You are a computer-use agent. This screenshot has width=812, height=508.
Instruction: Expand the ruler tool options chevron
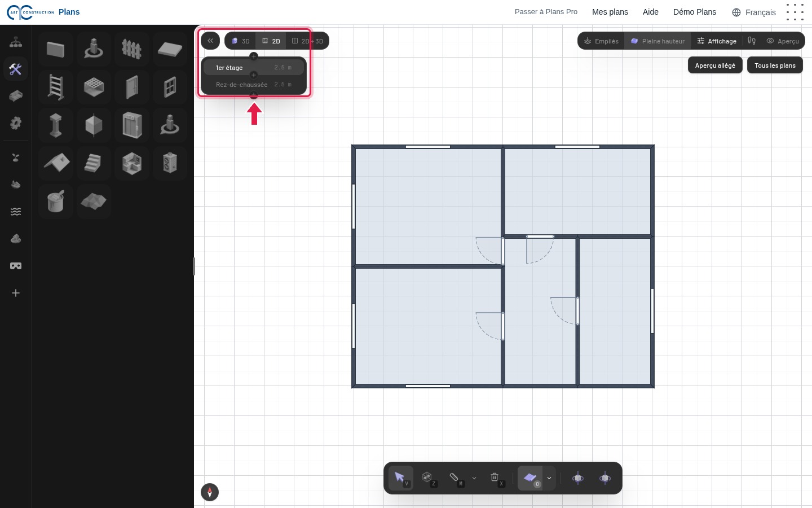(x=474, y=478)
